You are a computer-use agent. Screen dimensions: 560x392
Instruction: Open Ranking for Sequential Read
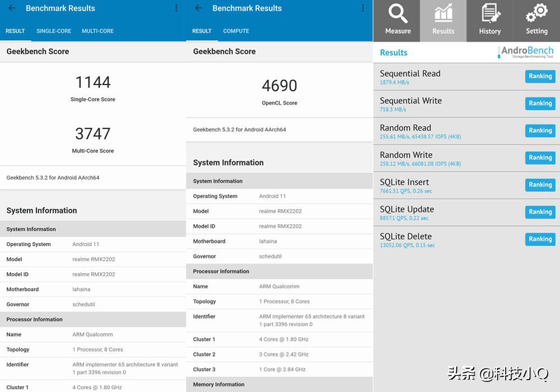[540, 76]
